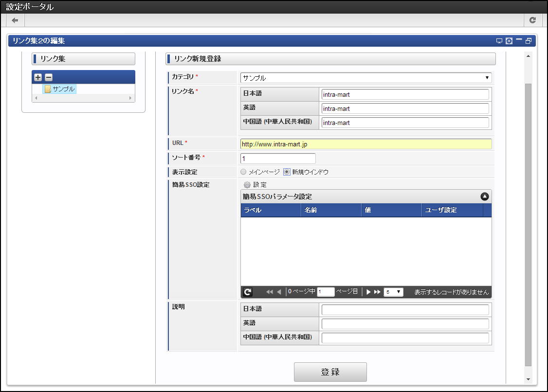
Task: Click the minus icon above the link tree
Action: tap(48, 77)
